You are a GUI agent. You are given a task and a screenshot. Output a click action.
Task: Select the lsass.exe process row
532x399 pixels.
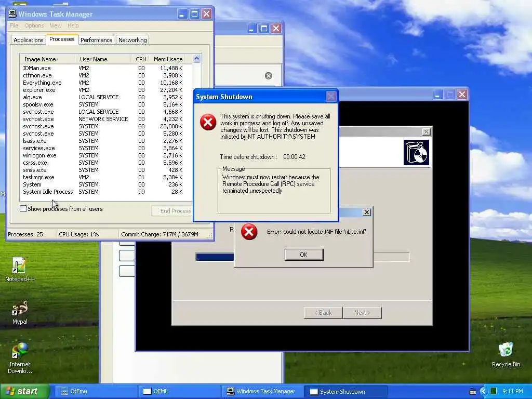coord(106,141)
